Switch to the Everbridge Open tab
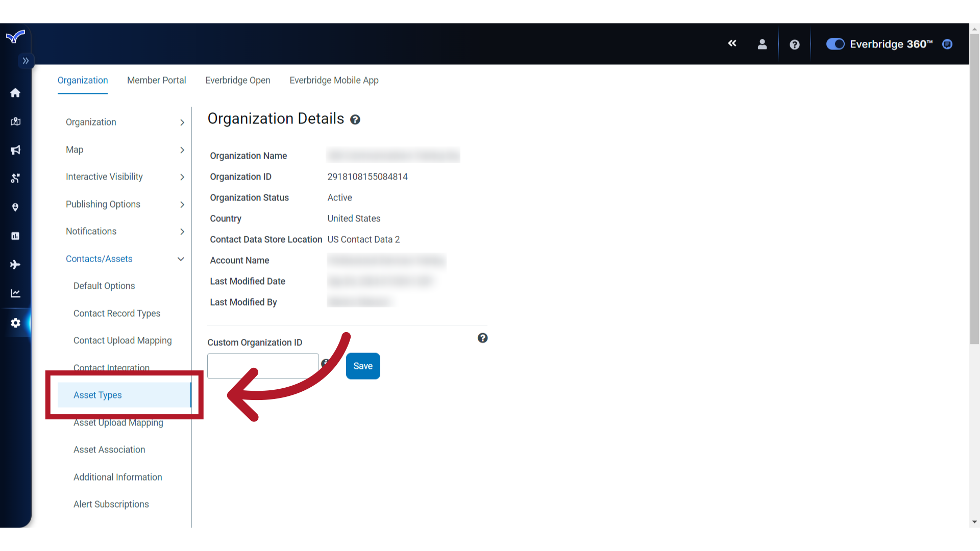 coord(237,80)
